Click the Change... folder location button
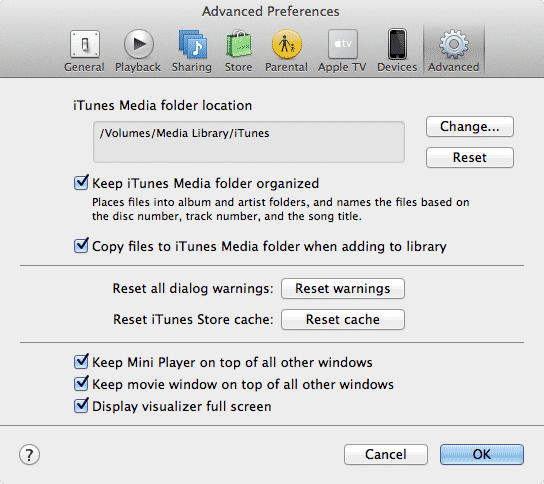The height and width of the screenshot is (484, 544). tap(470, 127)
